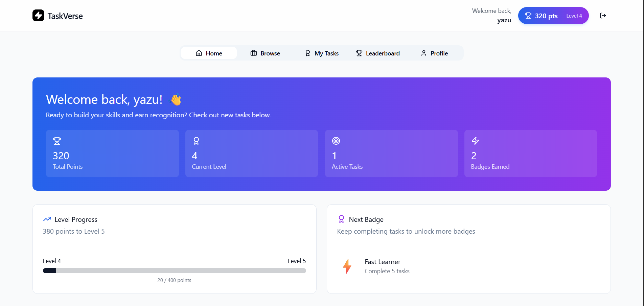Click the 'Level 5' label above progress bar

click(x=297, y=261)
